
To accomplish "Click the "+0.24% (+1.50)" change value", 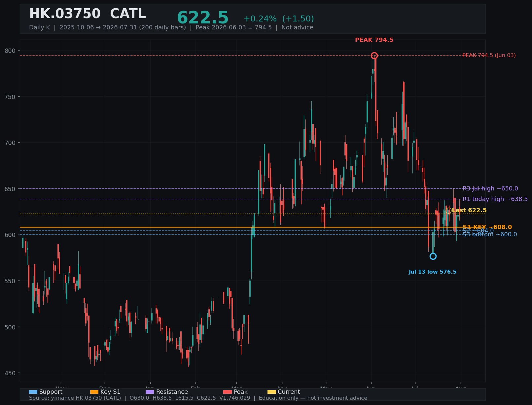I will (279, 19).
